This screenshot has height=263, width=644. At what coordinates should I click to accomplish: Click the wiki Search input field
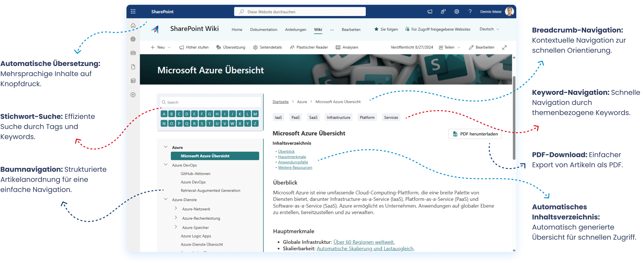(x=211, y=102)
